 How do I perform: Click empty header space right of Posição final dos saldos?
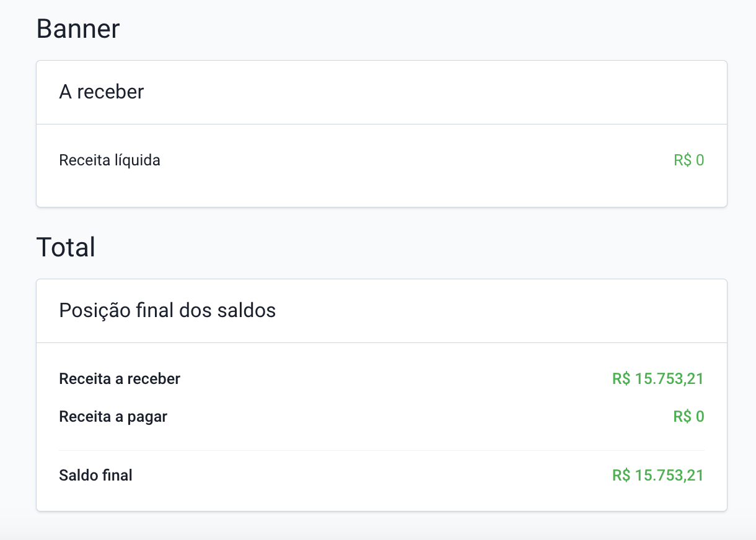pyautogui.click(x=496, y=310)
